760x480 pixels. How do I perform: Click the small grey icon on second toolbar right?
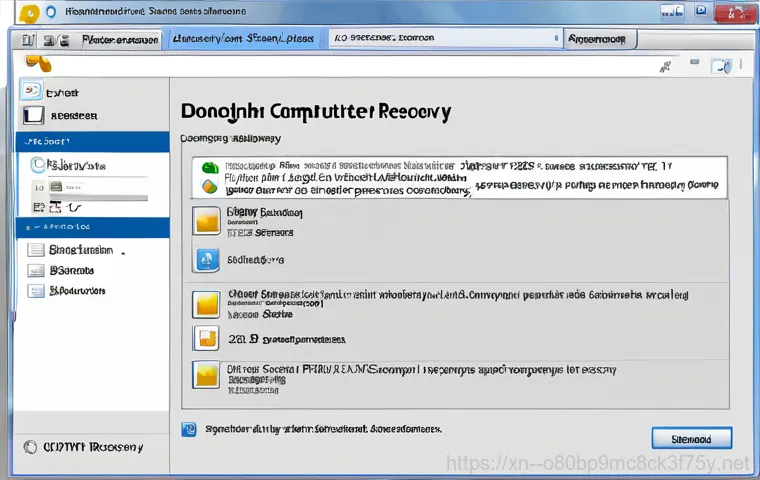coord(695,62)
